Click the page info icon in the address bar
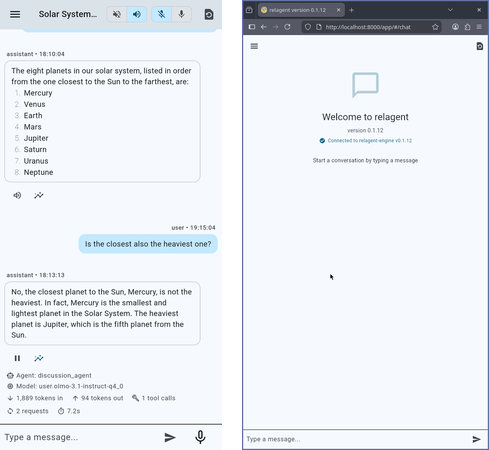489x450 pixels. click(x=319, y=27)
